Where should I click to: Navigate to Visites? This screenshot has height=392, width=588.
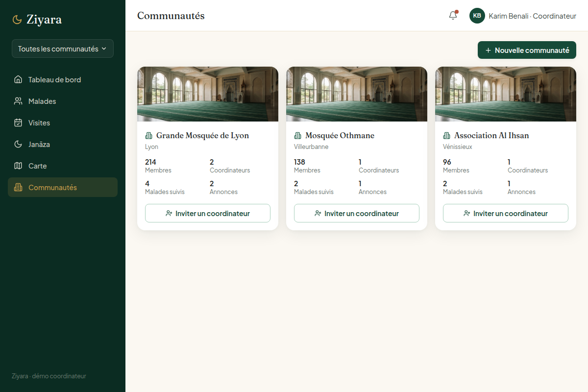(63, 122)
